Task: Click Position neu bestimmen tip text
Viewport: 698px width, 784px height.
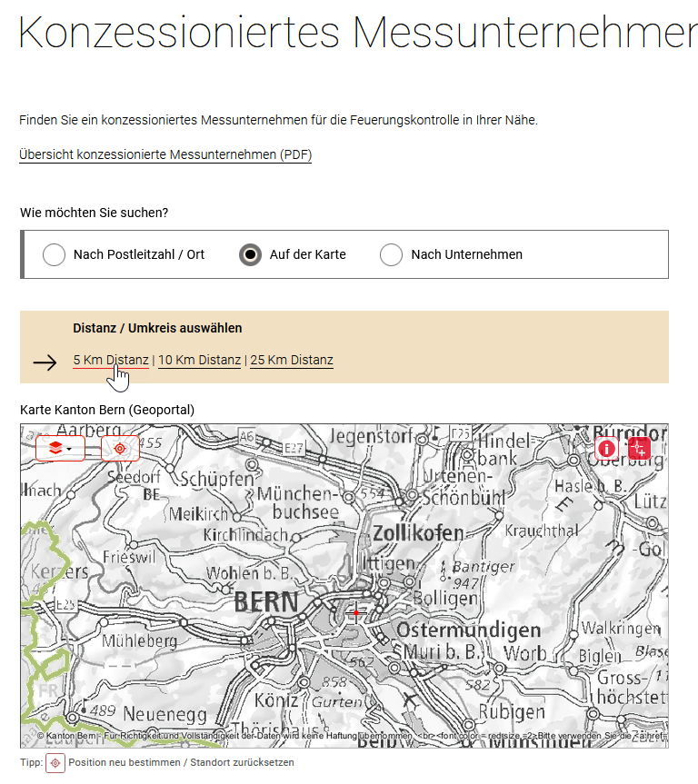Action: 181,762
